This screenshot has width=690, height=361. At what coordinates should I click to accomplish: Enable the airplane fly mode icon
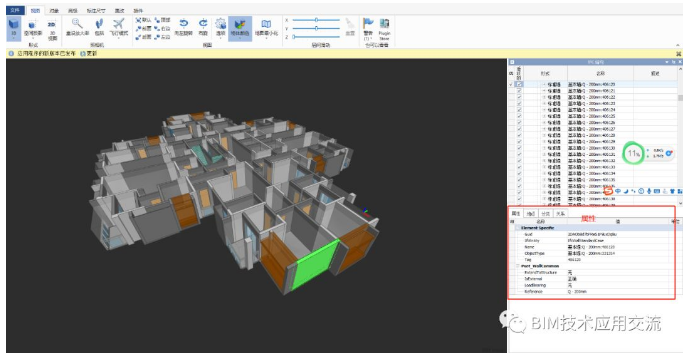click(x=118, y=24)
